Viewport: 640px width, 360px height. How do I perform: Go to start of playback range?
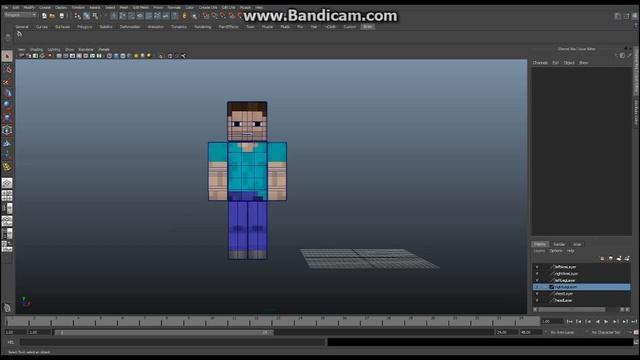(569, 322)
